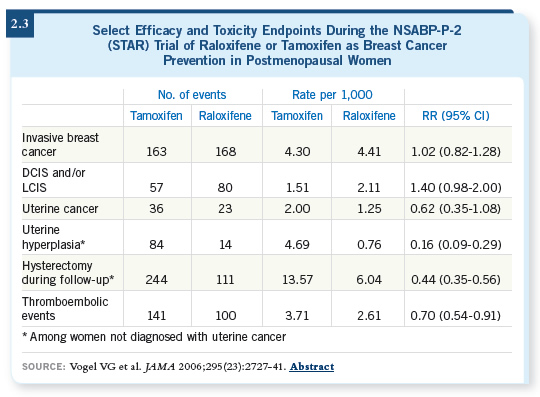Select the Thromboembolic events row label
The image size is (540, 397).
pos(65,309)
